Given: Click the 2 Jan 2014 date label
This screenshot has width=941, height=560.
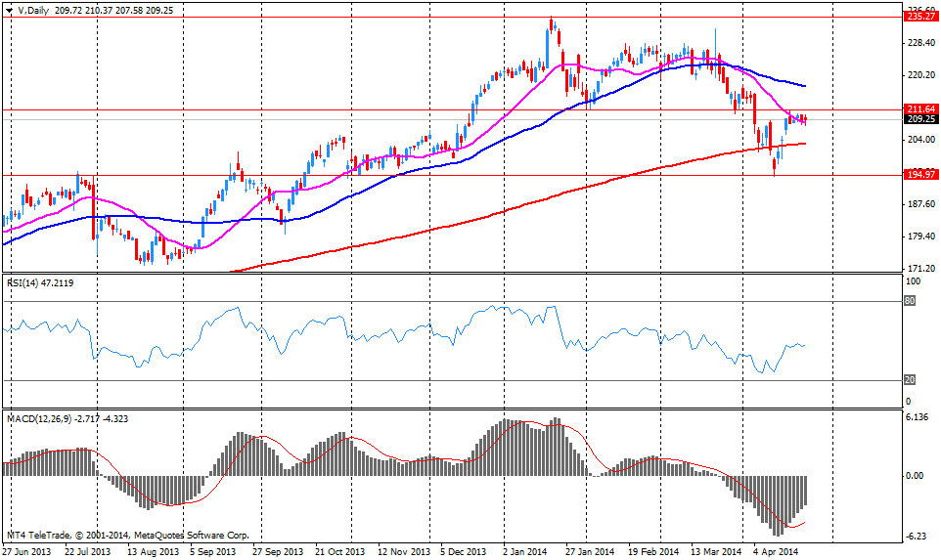Looking at the screenshot, I should [x=525, y=551].
